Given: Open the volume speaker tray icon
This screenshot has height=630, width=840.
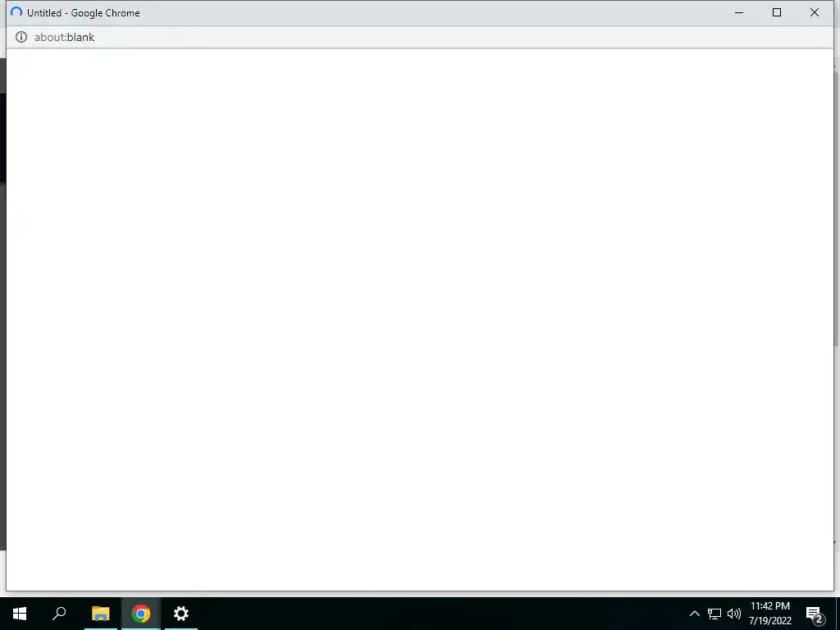Looking at the screenshot, I should tap(734, 614).
